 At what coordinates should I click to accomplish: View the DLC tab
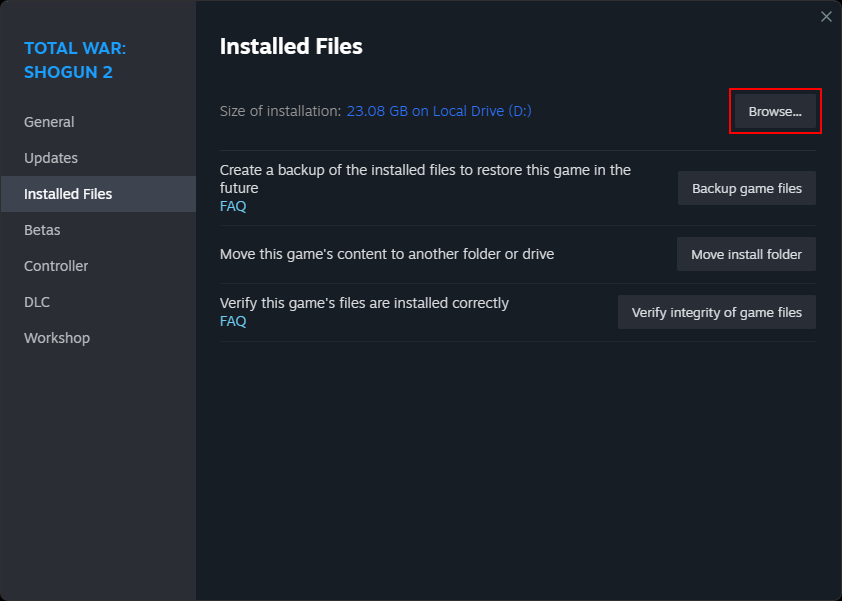coord(37,302)
